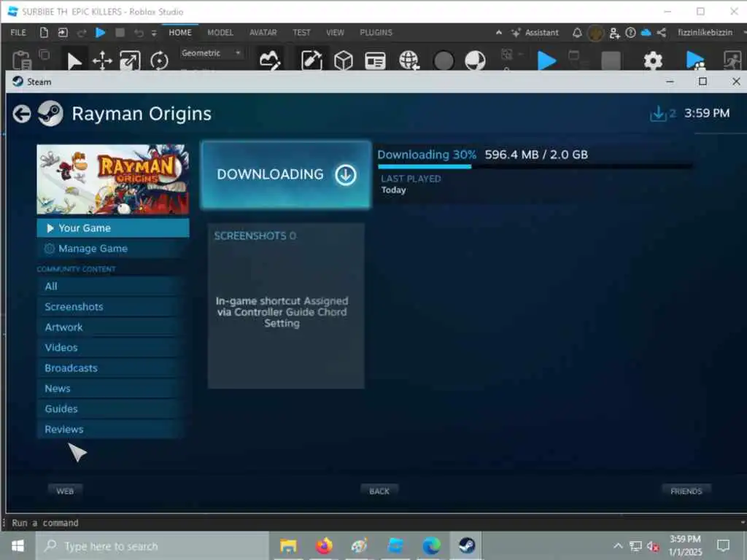Click the Share icon in Studio top bar
The width and height of the screenshot is (747, 560).
[x=661, y=32]
